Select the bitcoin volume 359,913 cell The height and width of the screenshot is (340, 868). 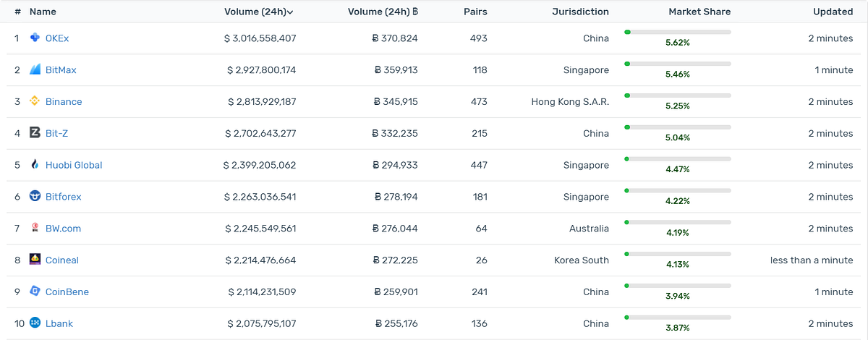396,70
